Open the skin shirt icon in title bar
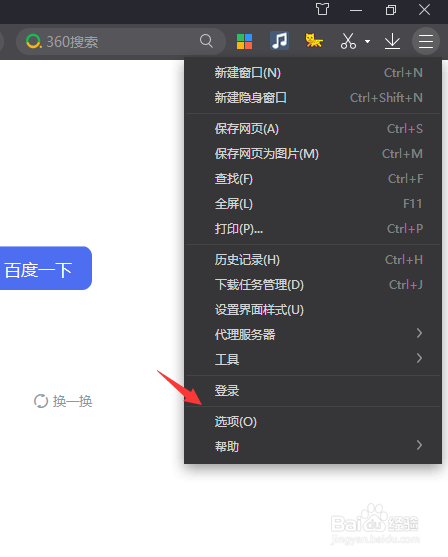The width and height of the screenshot is (448, 557). click(x=322, y=9)
